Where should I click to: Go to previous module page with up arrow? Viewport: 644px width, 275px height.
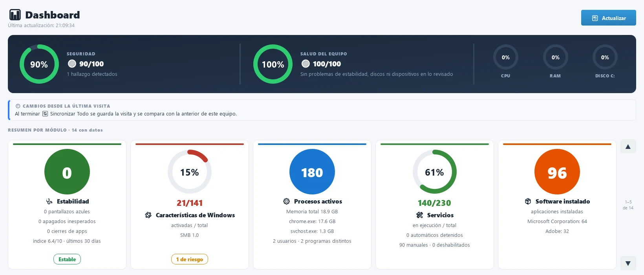pyautogui.click(x=628, y=147)
